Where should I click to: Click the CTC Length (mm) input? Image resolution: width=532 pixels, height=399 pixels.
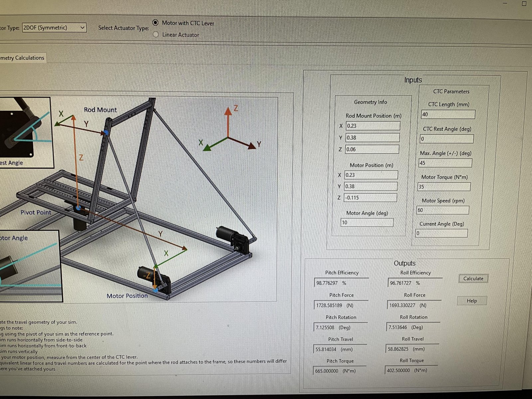[x=448, y=114]
